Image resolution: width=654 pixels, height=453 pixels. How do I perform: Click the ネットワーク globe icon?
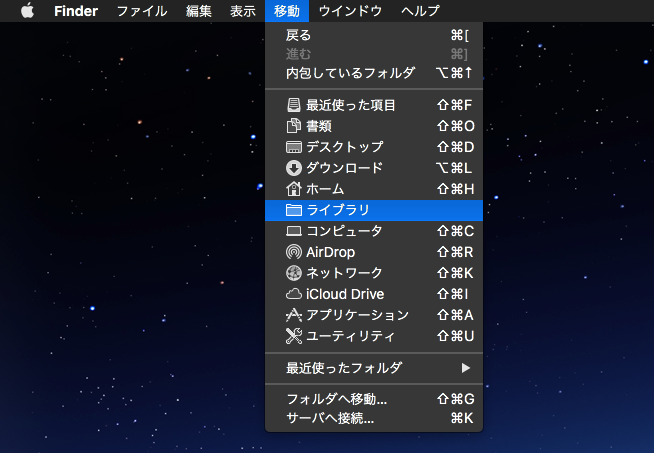tap(294, 273)
